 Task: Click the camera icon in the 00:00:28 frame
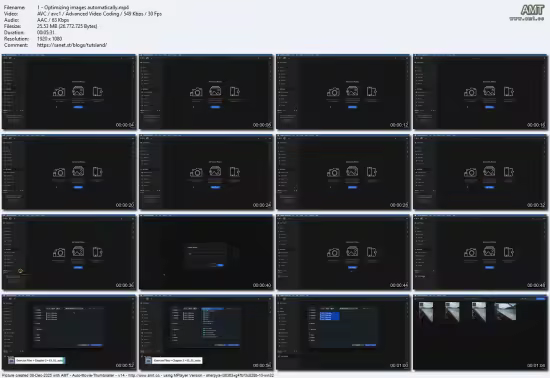pos(333,172)
